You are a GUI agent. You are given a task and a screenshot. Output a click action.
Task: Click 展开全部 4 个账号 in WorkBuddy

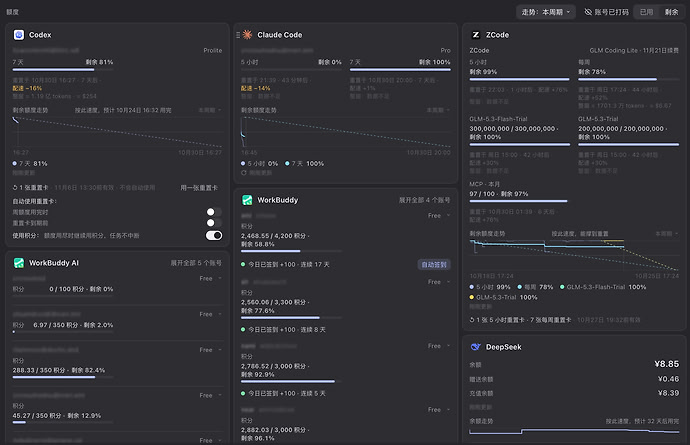click(x=424, y=200)
